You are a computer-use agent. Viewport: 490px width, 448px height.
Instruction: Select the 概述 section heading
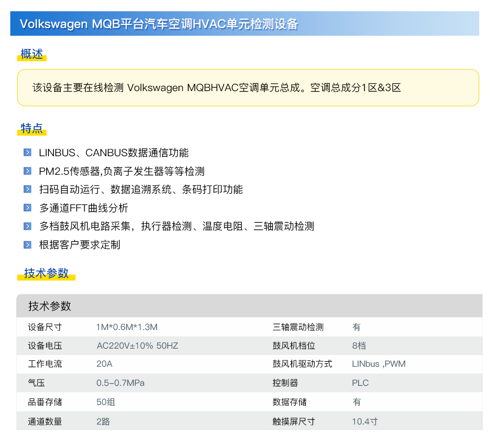click(32, 54)
